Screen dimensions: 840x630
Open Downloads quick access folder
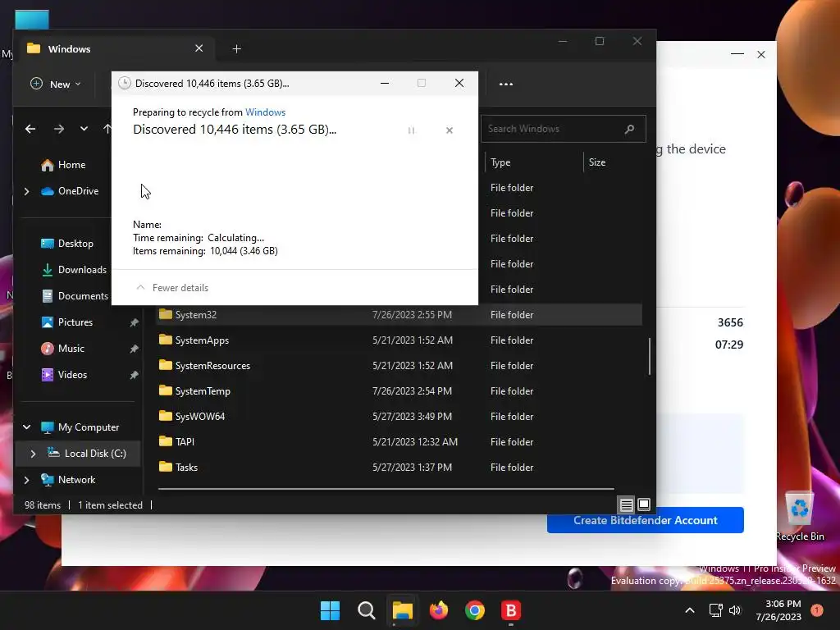(75, 269)
